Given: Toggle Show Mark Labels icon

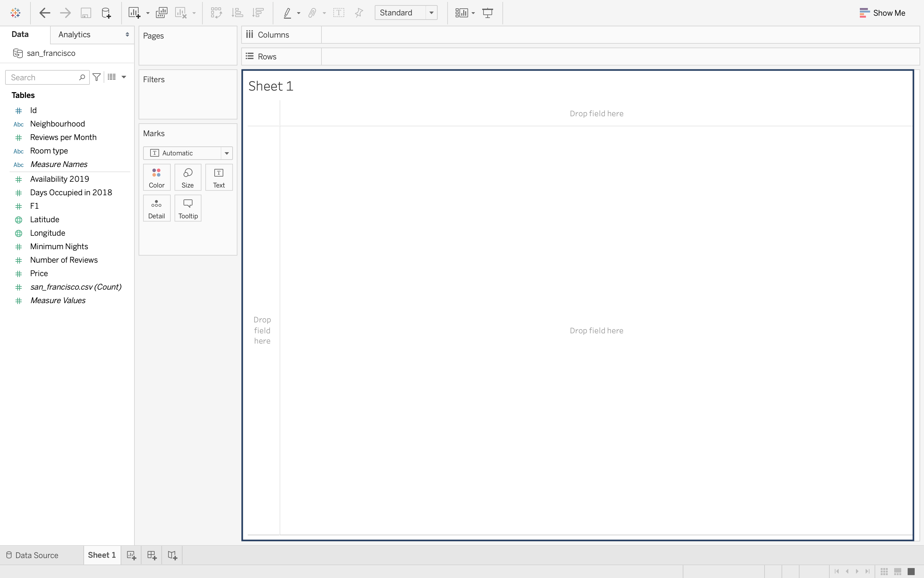Looking at the screenshot, I should (x=339, y=13).
